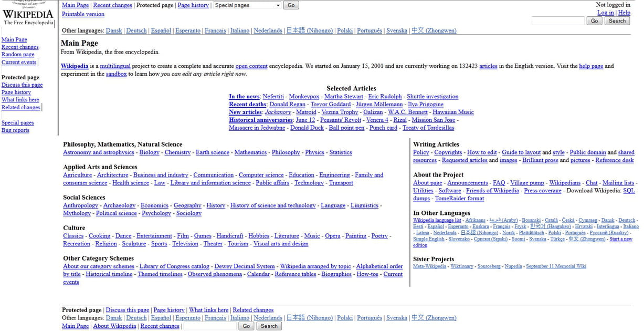This screenshot has width=644, height=331.
Task: Open the Help link beside Log in
Action: 624,13
